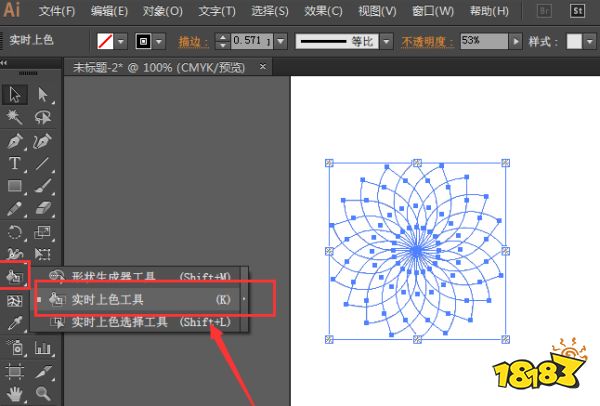Choose the Type tool
The width and height of the screenshot is (600, 406).
pos(15,164)
